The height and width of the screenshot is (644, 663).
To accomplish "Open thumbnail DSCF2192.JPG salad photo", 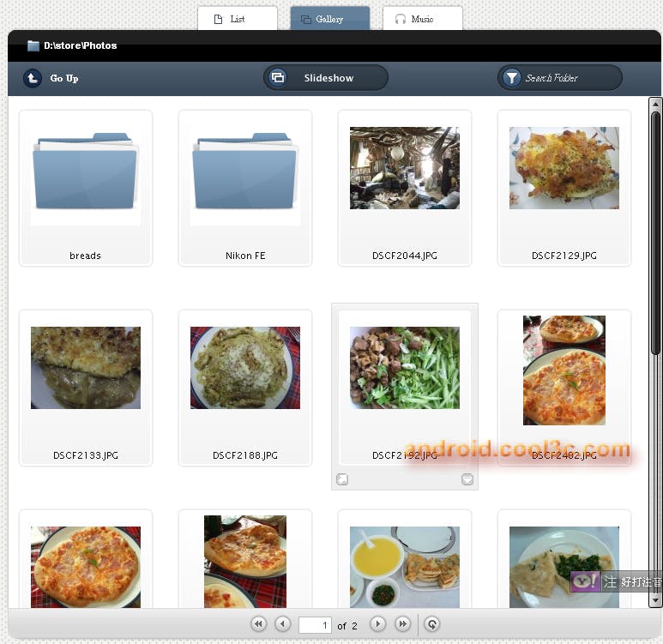I will pyautogui.click(x=405, y=368).
